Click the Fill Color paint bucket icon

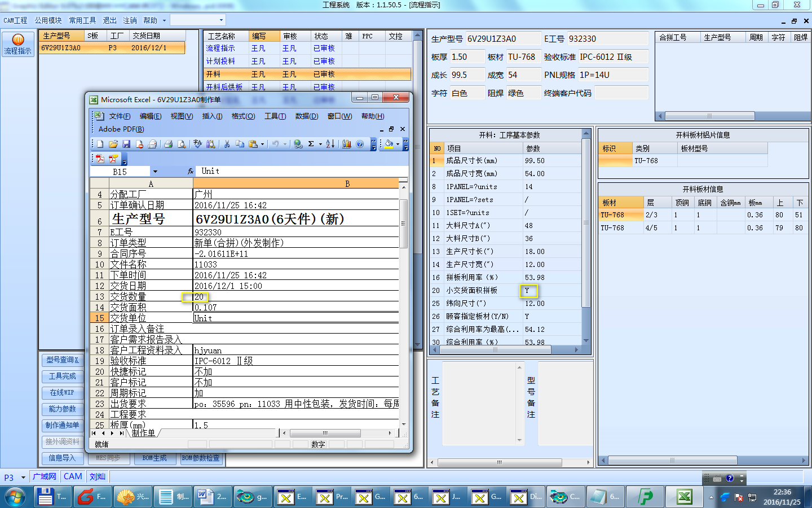pyautogui.click(x=389, y=144)
